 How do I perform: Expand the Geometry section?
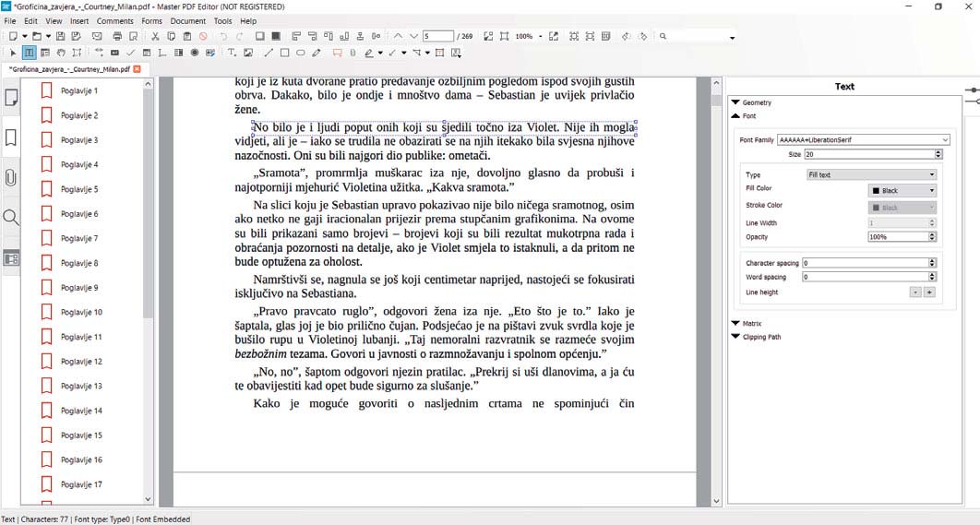752,102
